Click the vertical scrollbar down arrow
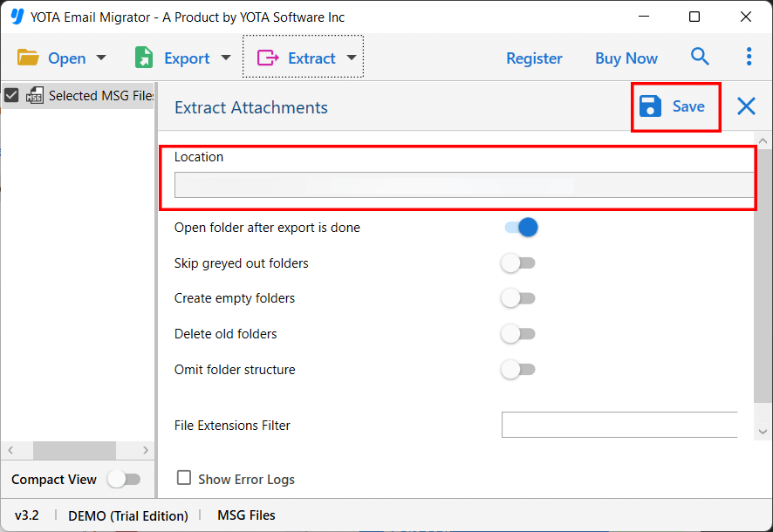The width and height of the screenshot is (773, 532). pyautogui.click(x=763, y=432)
